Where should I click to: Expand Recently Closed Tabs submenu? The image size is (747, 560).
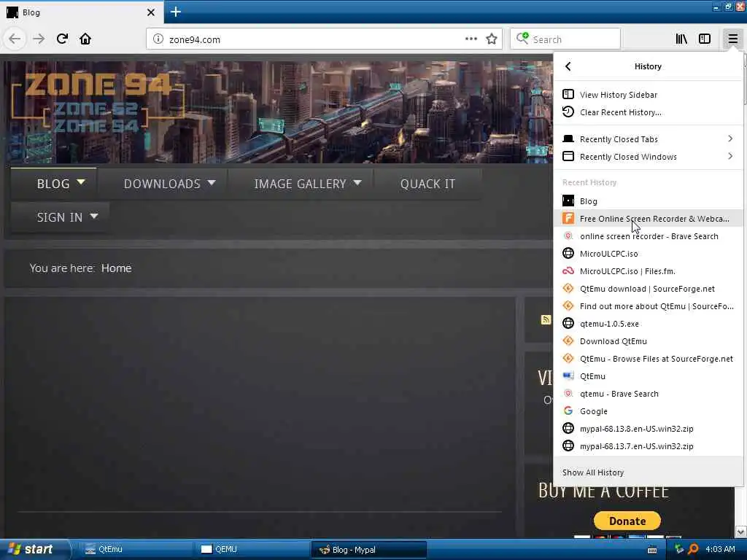point(648,139)
